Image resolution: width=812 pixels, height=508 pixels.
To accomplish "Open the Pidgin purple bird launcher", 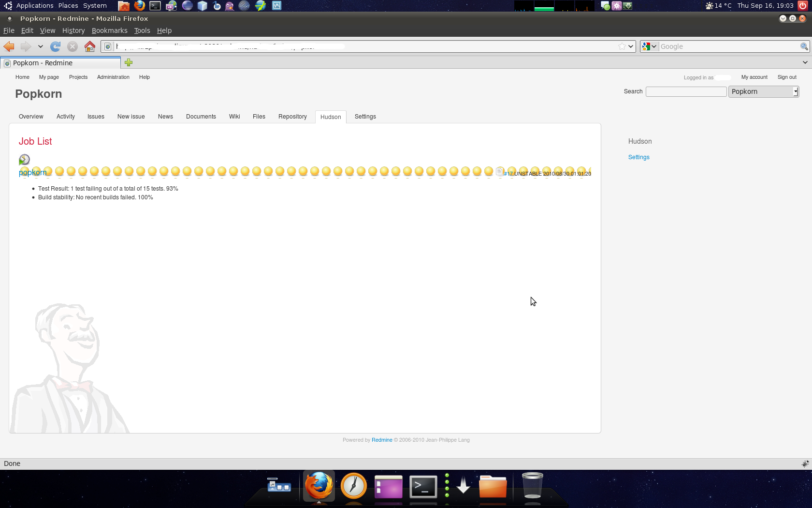I will (230, 6).
